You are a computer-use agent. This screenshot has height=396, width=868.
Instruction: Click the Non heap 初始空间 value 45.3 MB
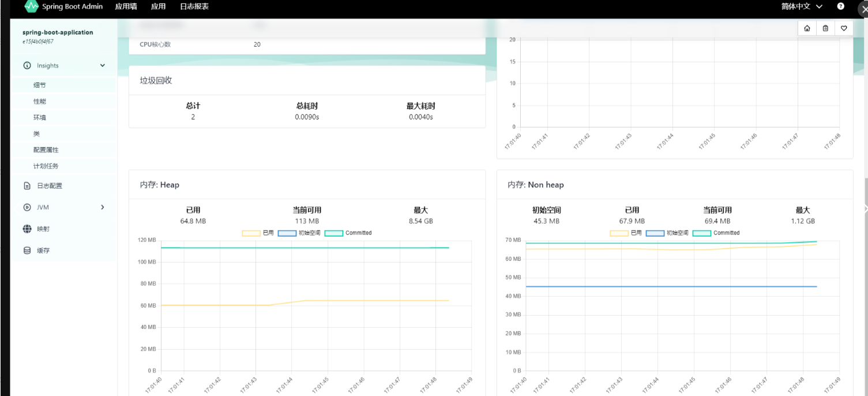click(547, 221)
